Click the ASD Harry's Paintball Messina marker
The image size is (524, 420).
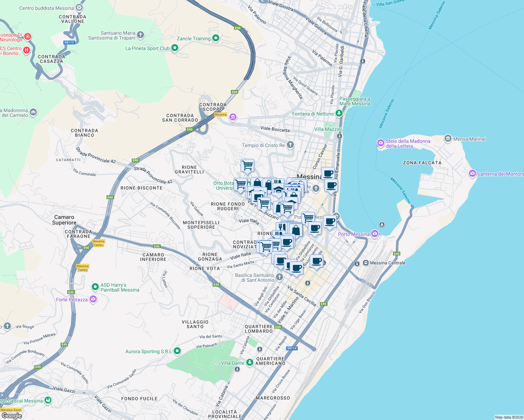coord(95,287)
